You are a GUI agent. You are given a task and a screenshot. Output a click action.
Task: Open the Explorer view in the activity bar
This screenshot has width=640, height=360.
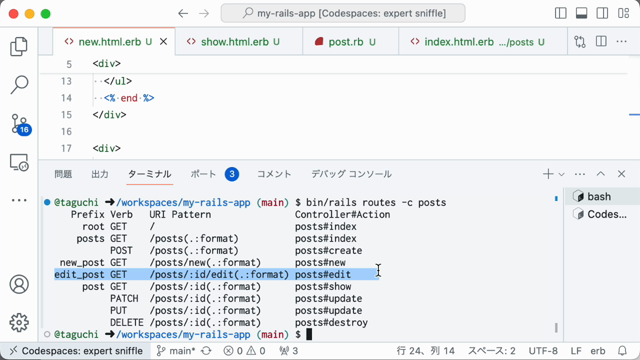19,47
